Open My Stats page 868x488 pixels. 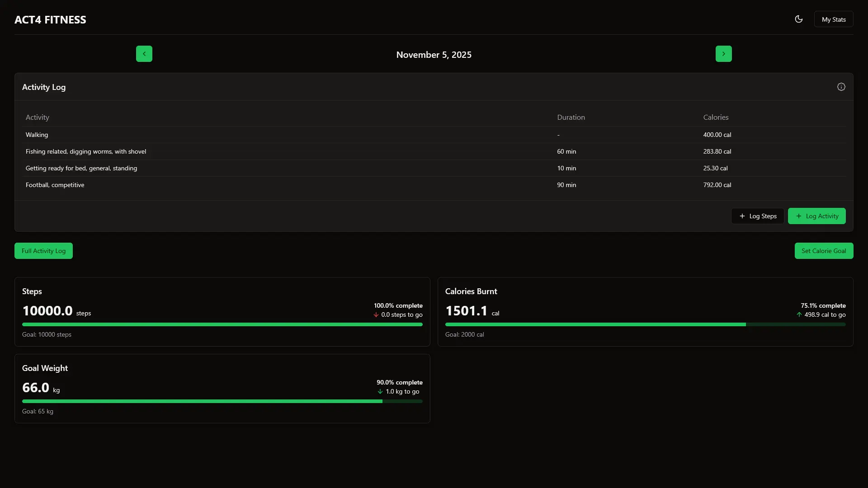tap(833, 19)
